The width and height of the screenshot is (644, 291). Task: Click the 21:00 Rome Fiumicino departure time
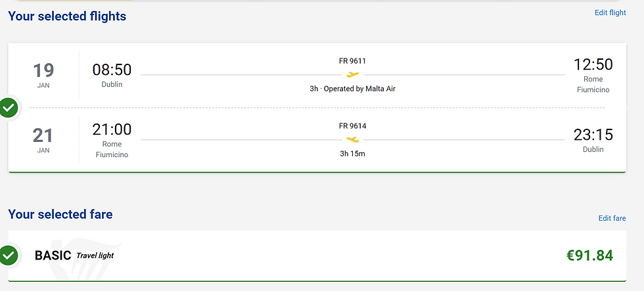[112, 141]
